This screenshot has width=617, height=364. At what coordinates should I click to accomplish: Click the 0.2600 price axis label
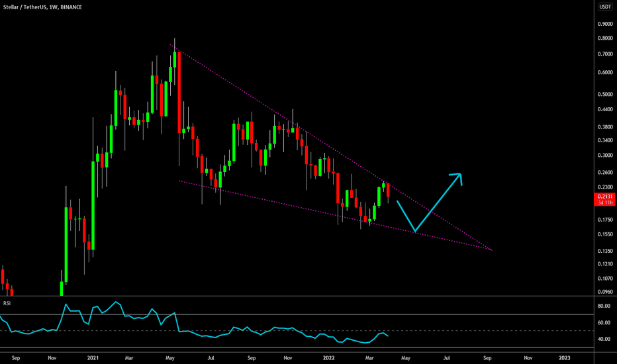(605, 173)
